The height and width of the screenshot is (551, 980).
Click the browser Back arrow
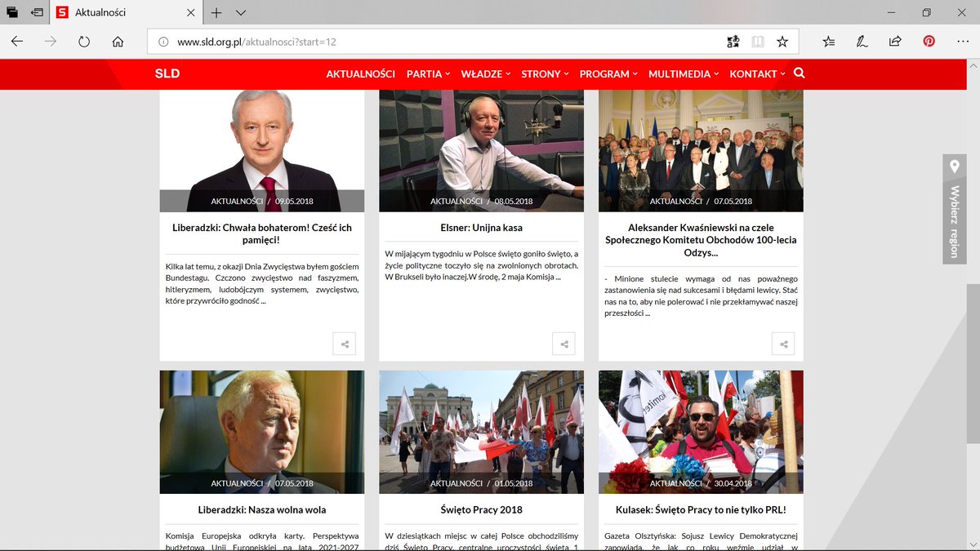click(17, 42)
